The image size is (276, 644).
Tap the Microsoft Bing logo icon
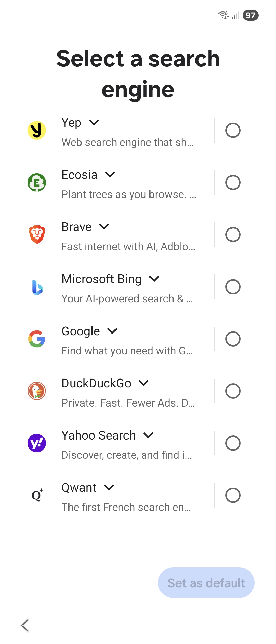[38, 287]
